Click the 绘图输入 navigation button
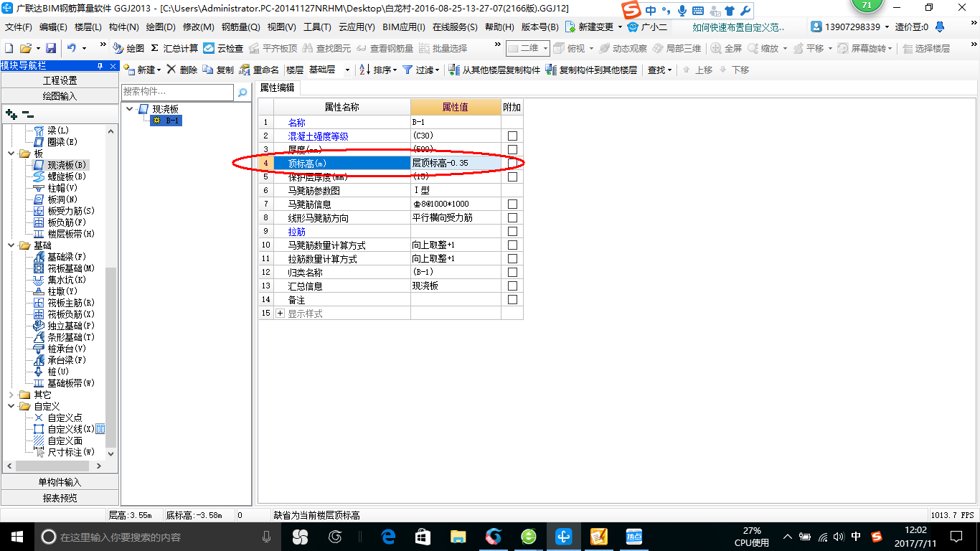This screenshot has height=551, width=980. [60, 95]
